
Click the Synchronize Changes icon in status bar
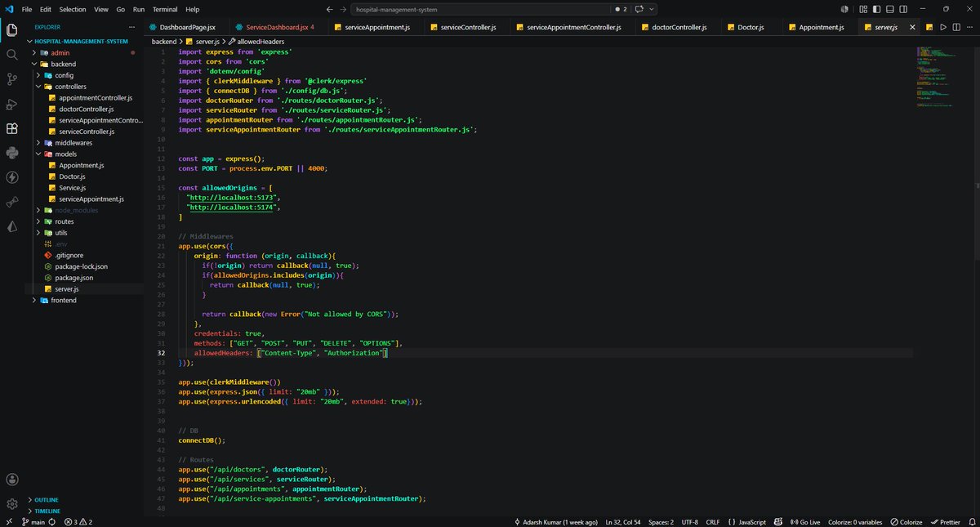point(51,521)
